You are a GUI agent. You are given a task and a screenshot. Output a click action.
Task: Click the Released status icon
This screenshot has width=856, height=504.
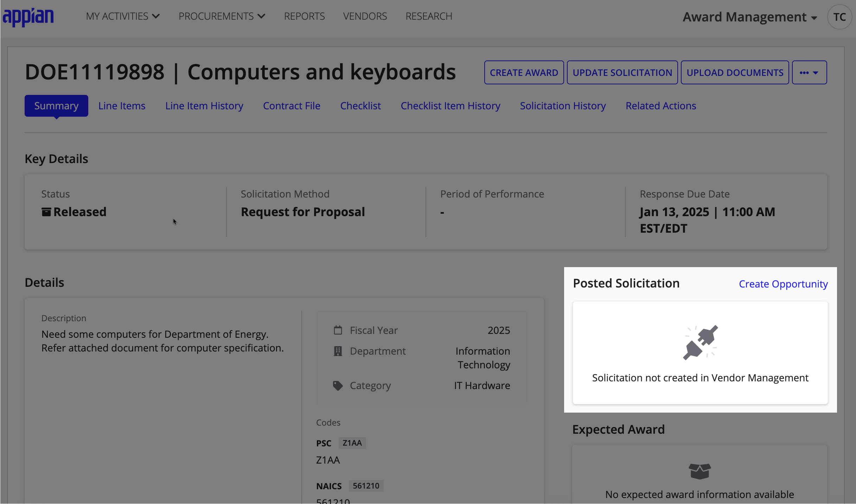[46, 211]
